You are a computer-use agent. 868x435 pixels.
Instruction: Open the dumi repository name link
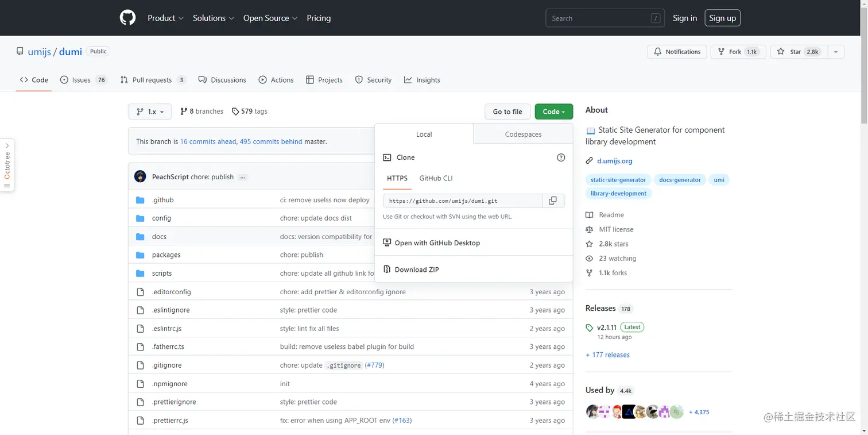point(71,52)
